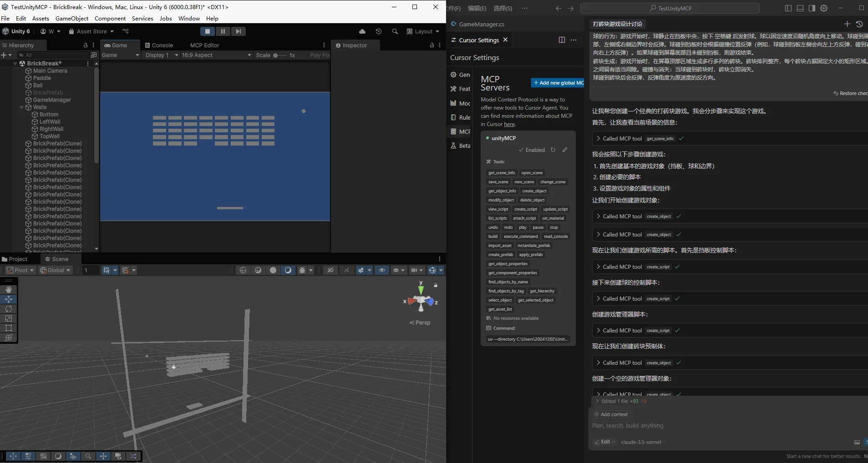Open the version control icon in toolbar
Screen dimensions: 868x463
click(126, 31)
